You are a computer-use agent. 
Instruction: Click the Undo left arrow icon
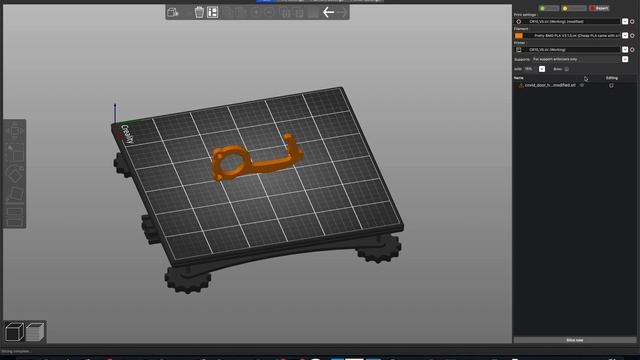click(x=328, y=12)
